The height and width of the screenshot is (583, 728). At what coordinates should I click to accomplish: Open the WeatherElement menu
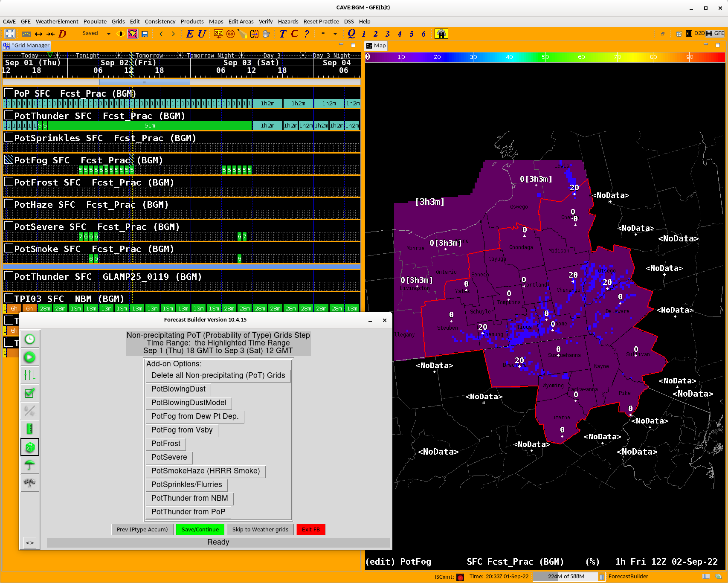tap(57, 21)
